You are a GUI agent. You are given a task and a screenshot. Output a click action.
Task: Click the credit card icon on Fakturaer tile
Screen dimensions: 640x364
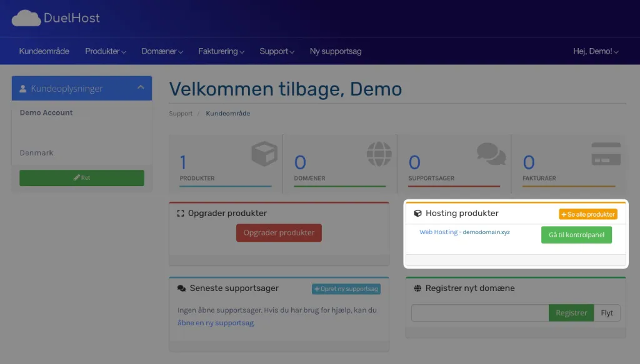coord(605,154)
